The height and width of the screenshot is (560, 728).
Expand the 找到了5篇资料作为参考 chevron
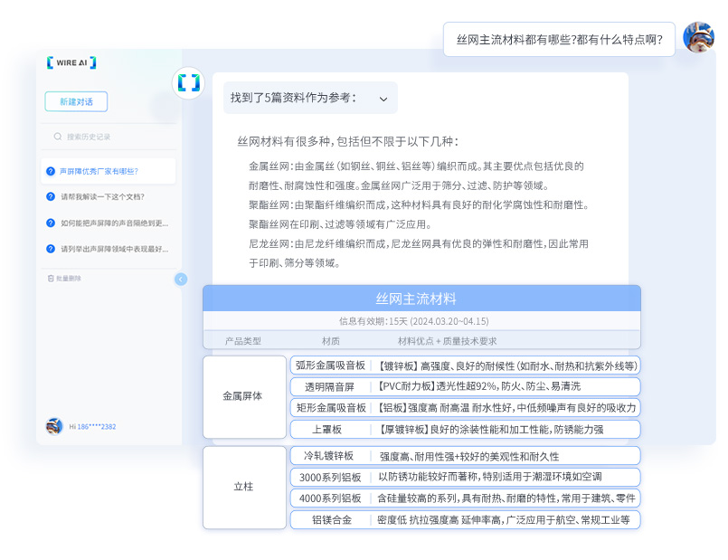click(383, 99)
